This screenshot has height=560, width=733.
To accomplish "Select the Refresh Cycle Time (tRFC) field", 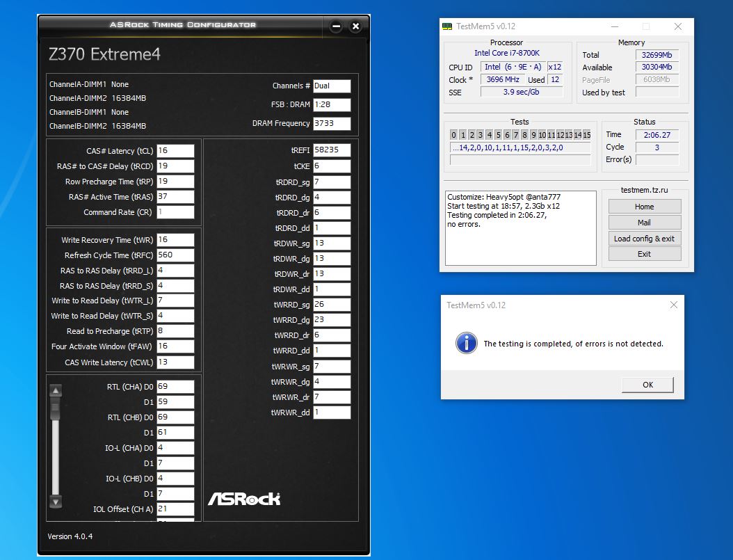I will click(175, 255).
